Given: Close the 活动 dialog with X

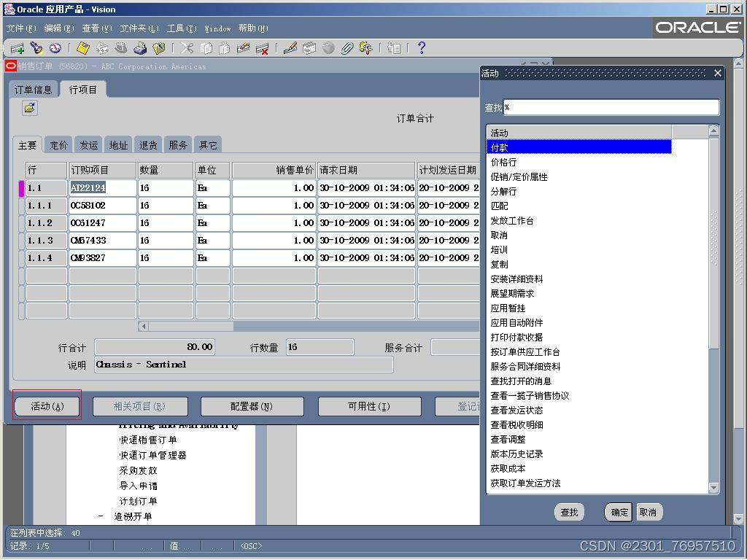Looking at the screenshot, I should 718,73.
